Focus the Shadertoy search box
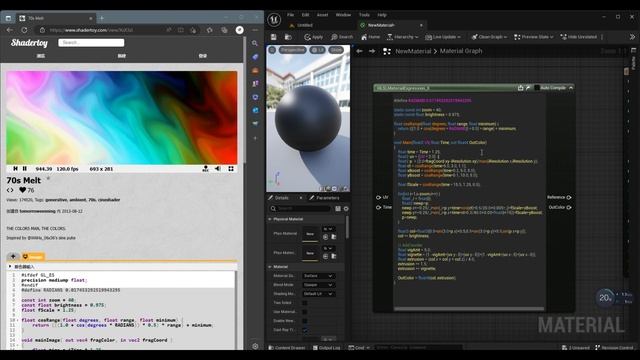Screen dimensions: 640x360 coord(91,42)
